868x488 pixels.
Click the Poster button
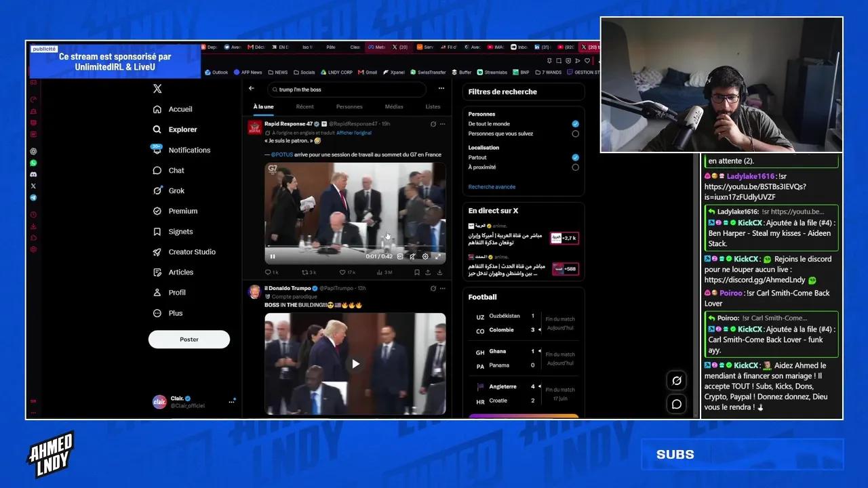(189, 339)
